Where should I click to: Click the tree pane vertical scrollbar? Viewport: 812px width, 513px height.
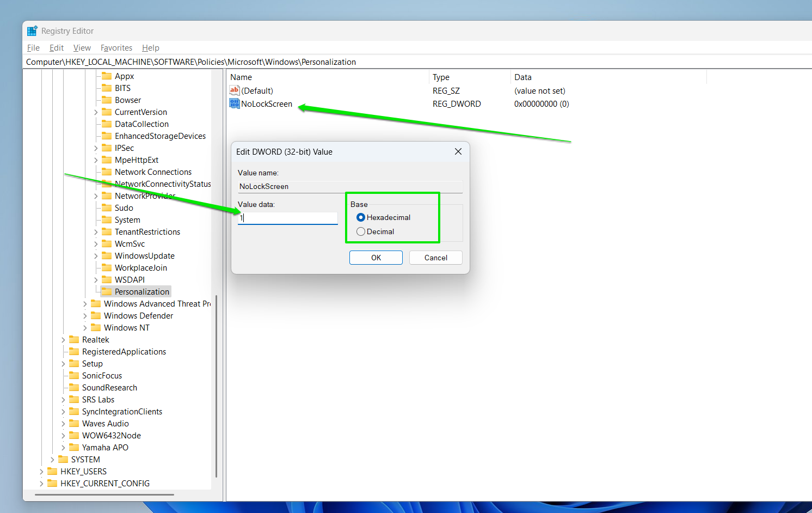(x=217, y=386)
